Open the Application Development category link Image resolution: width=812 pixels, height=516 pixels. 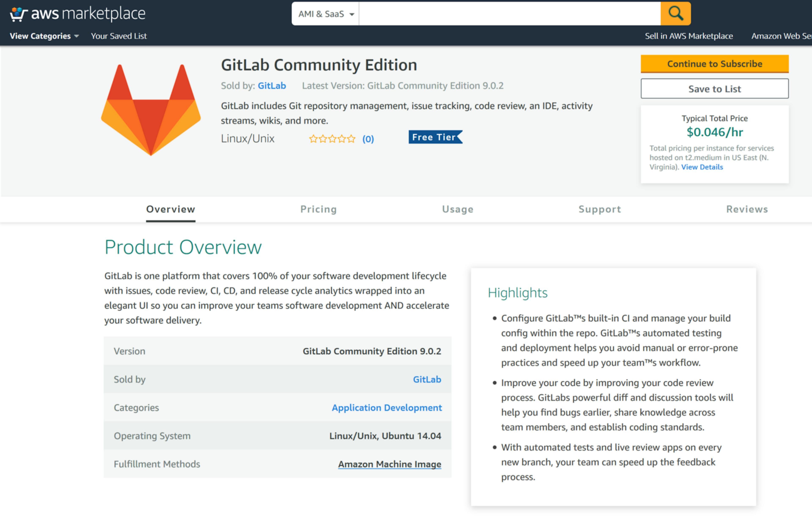pos(387,408)
